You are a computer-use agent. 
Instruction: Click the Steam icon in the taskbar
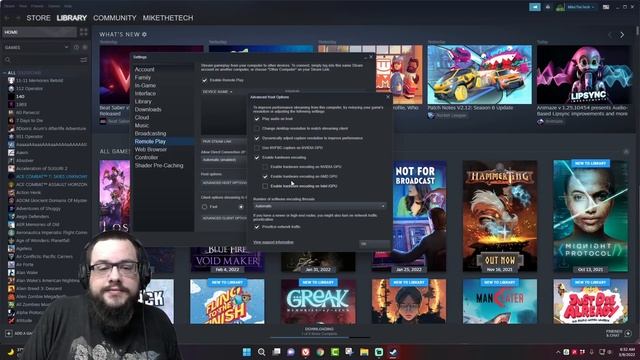pos(393,352)
